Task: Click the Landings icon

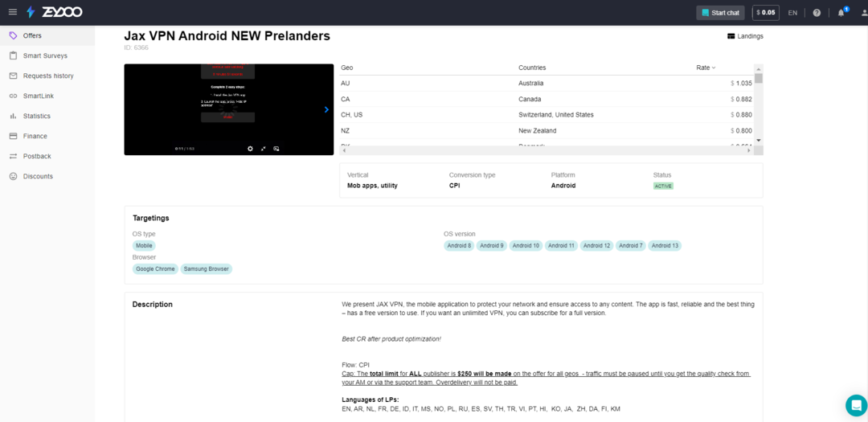Action: (731, 36)
